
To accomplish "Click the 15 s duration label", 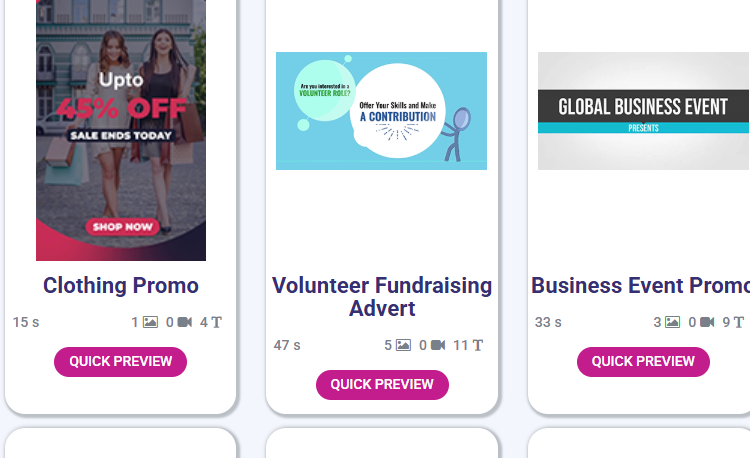I will [x=26, y=322].
